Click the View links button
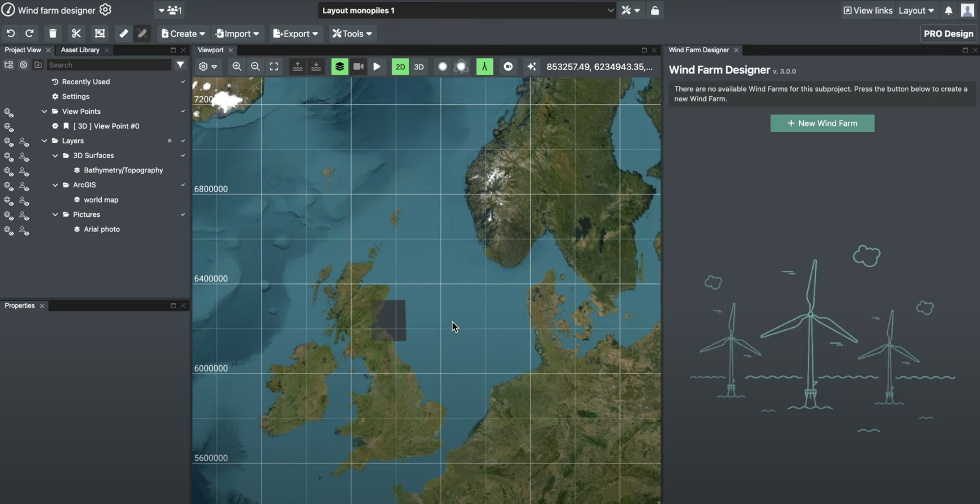 (x=868, y=10)
